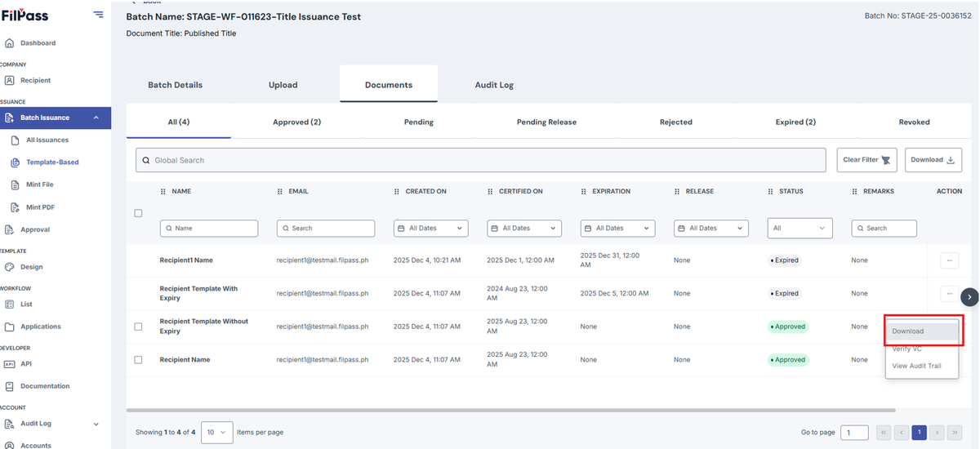Click the drag handle beside STATUS column
This screenshot has width=980, height=449.
coord(771,191)
